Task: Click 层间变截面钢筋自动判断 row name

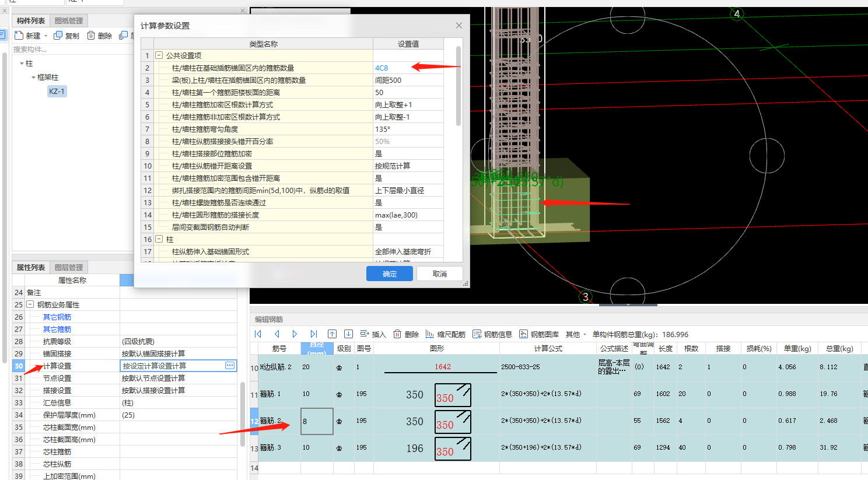Action: (211, 227)
